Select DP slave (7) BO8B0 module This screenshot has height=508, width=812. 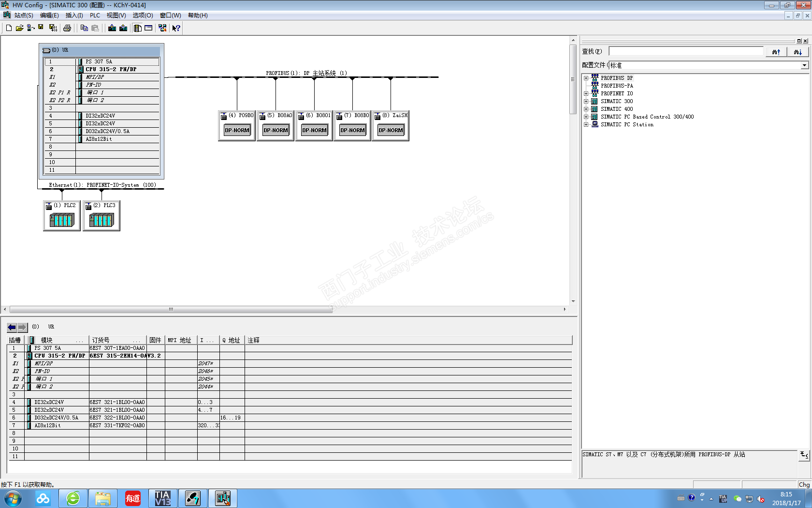352,125
